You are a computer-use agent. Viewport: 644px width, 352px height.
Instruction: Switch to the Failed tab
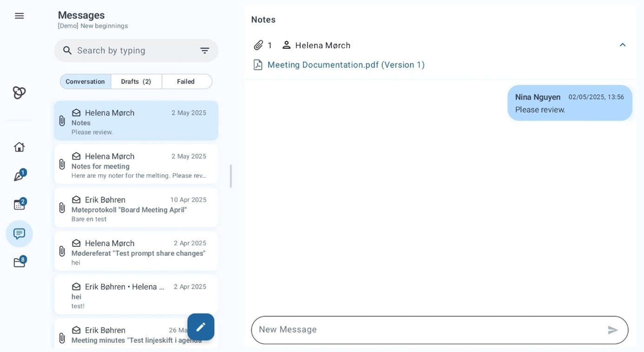click(187, 81)
